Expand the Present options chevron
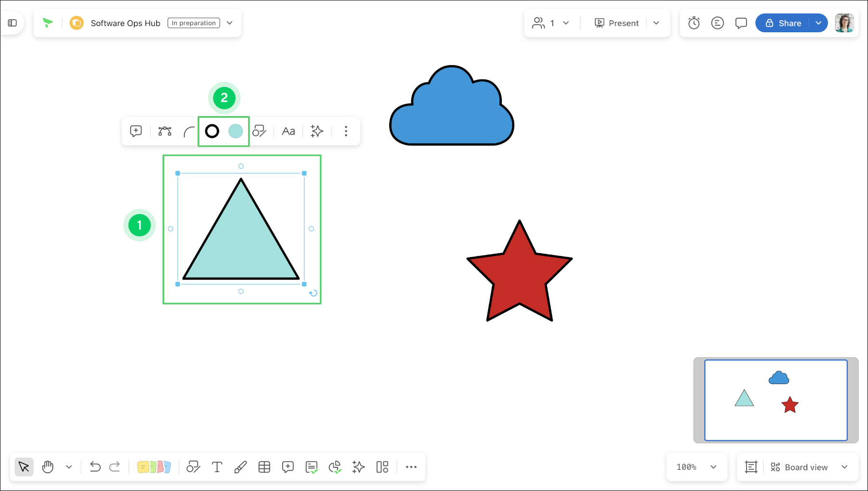 [656, 23]
